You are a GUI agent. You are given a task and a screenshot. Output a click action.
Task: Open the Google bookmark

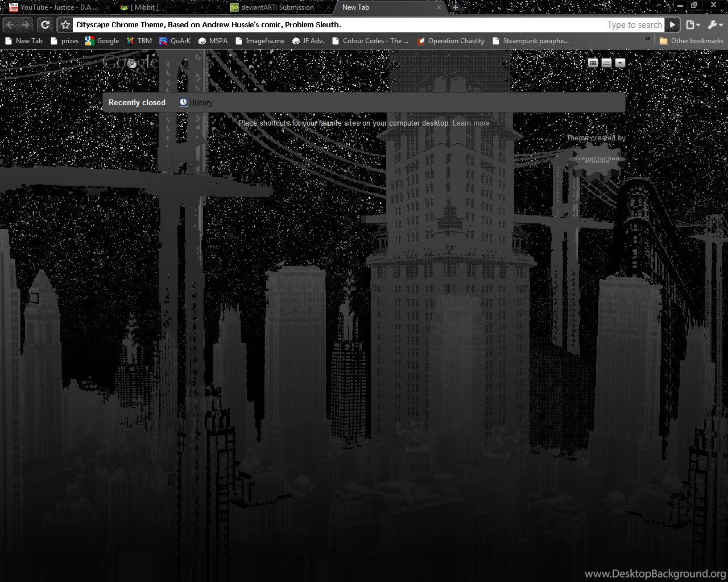tap(102, 41)
